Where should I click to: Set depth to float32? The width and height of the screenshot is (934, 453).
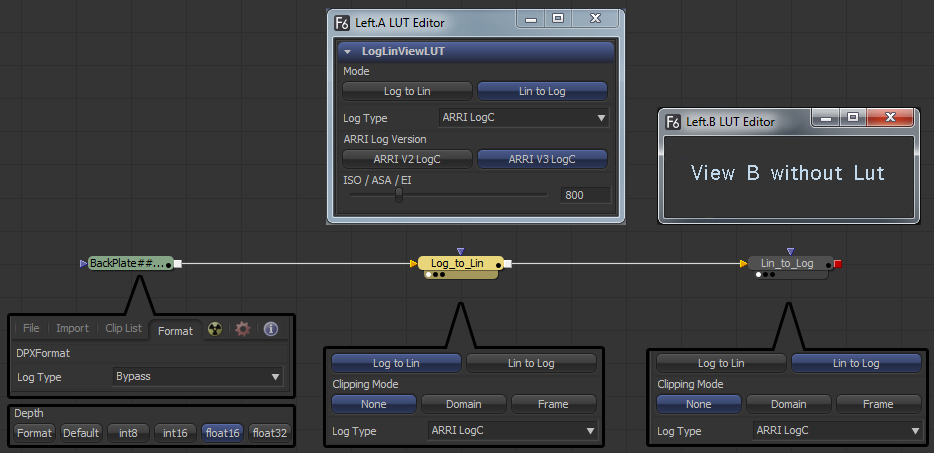269,433
